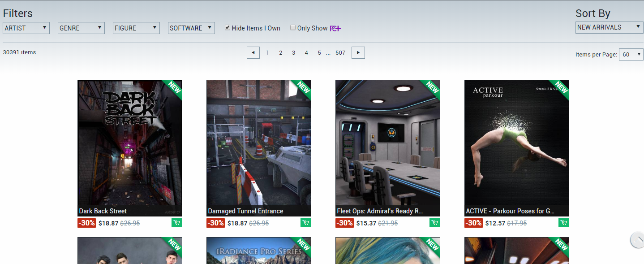Enable Only Show PC+ checkbox
This screenshot has width=644, height=264.
tap(293, 28)
